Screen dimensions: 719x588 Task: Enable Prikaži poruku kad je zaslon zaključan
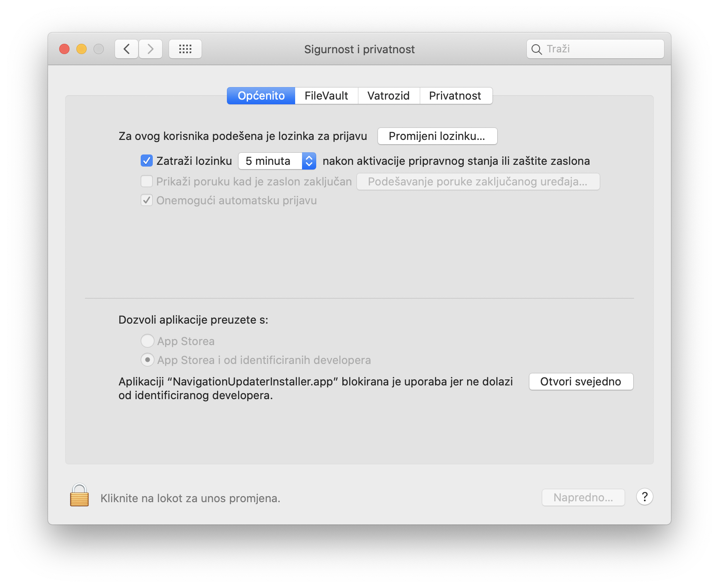tap(147, 182)
